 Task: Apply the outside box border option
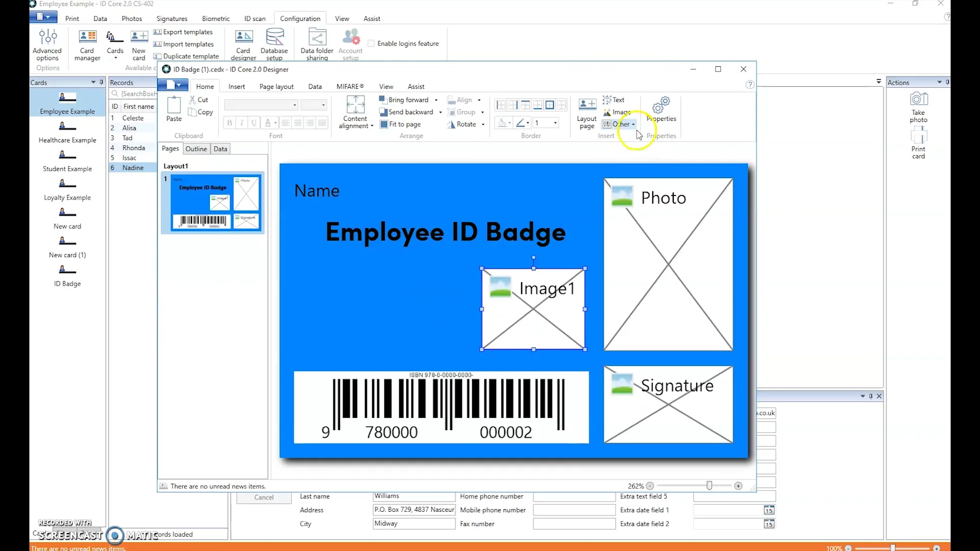pyautogui.click(x=550, y=105)
